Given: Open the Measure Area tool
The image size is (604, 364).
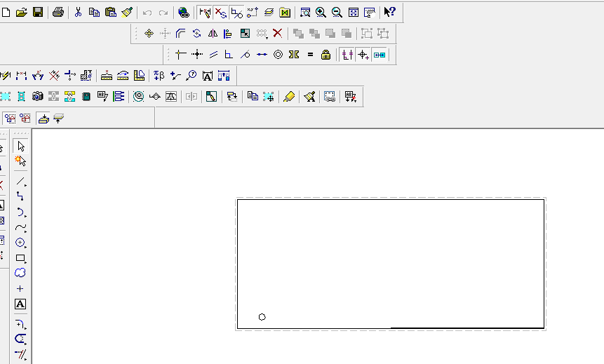Looking at the screenshot, I should pyautogui.click(x=139, y=76).
